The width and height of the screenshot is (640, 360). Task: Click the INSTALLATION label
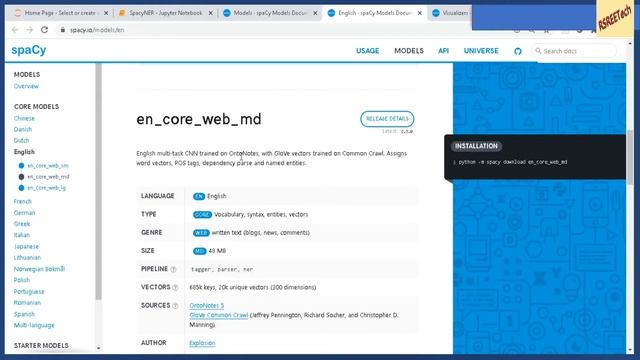[476, 146]
